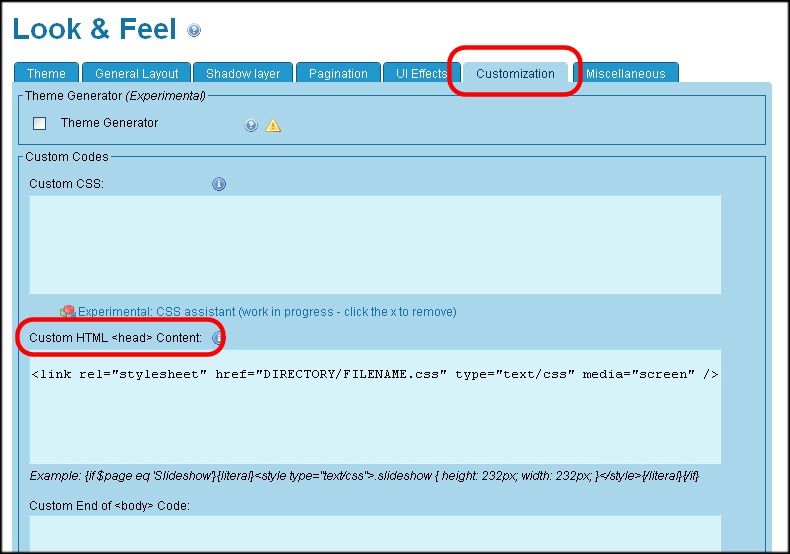Enable the Theme Generator checkbox

click(x=40, y=124)
